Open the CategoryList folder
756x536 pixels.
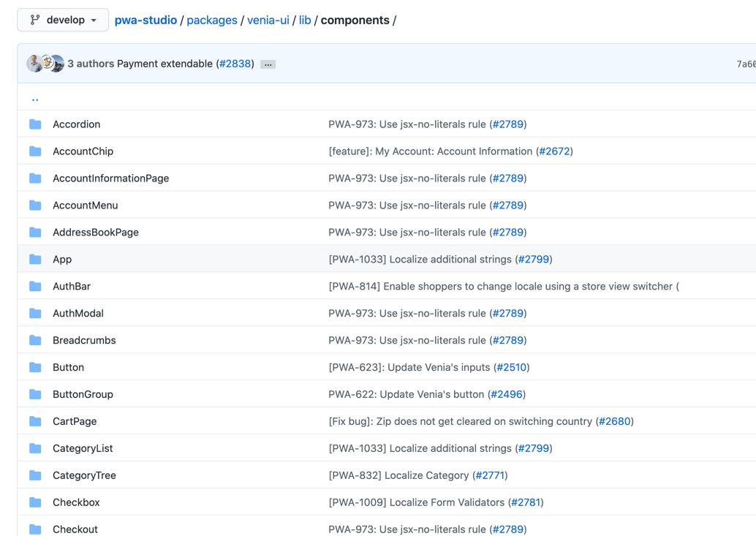point(83,448)
